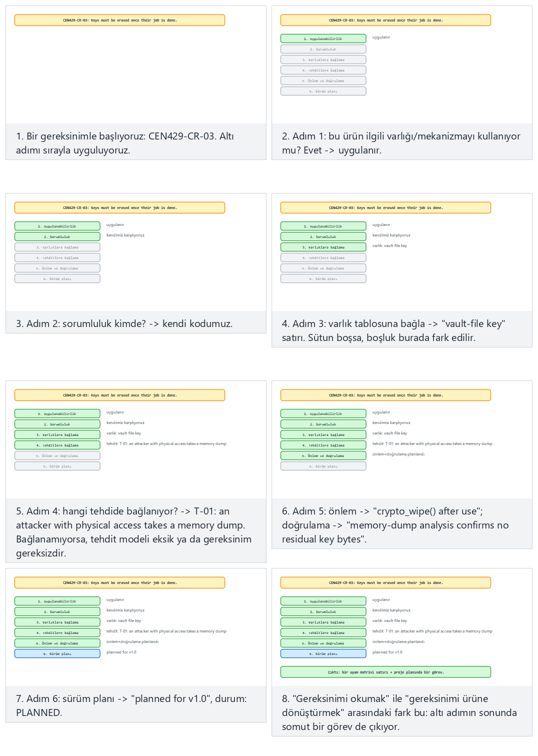Click caption "6. Adım 5: önlem" about crypto_wipe()

tap(395, 525)
